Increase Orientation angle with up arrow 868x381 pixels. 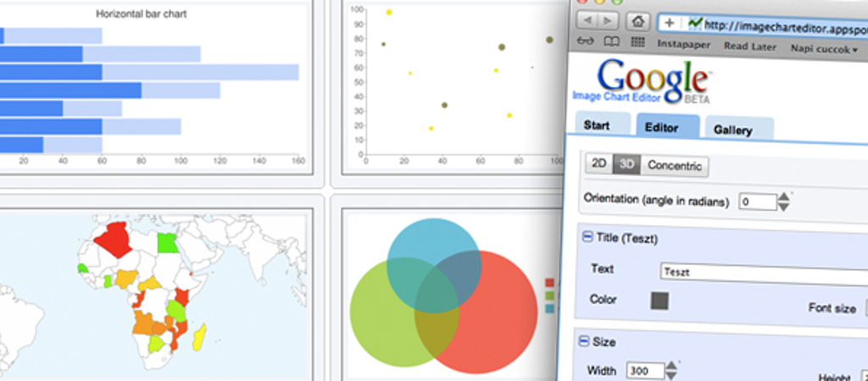[x=783, y=196]
